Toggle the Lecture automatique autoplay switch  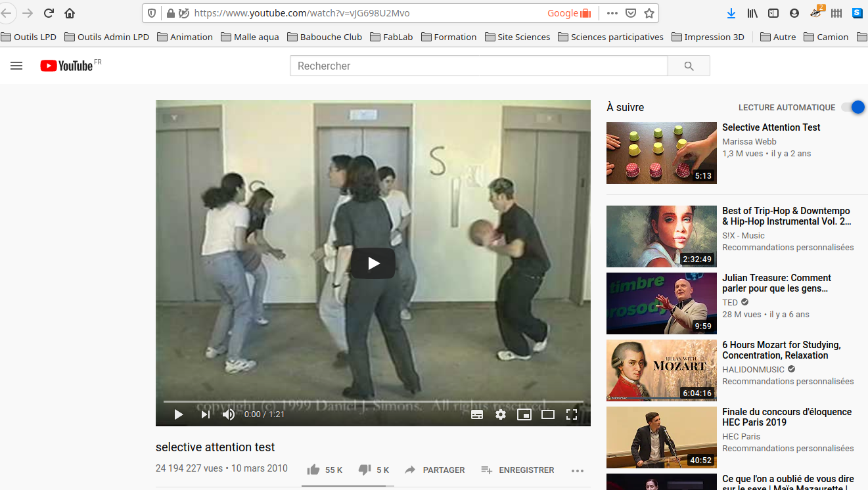point(854,107)
